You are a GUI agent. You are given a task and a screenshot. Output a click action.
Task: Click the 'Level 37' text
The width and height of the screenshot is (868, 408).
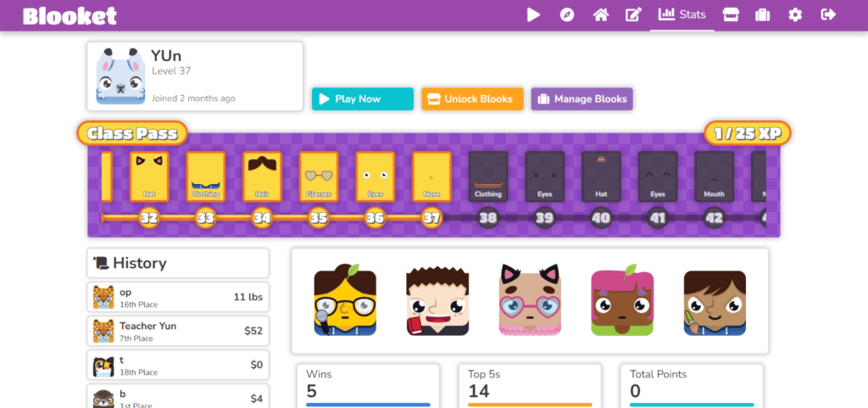[x=171, y=71]
